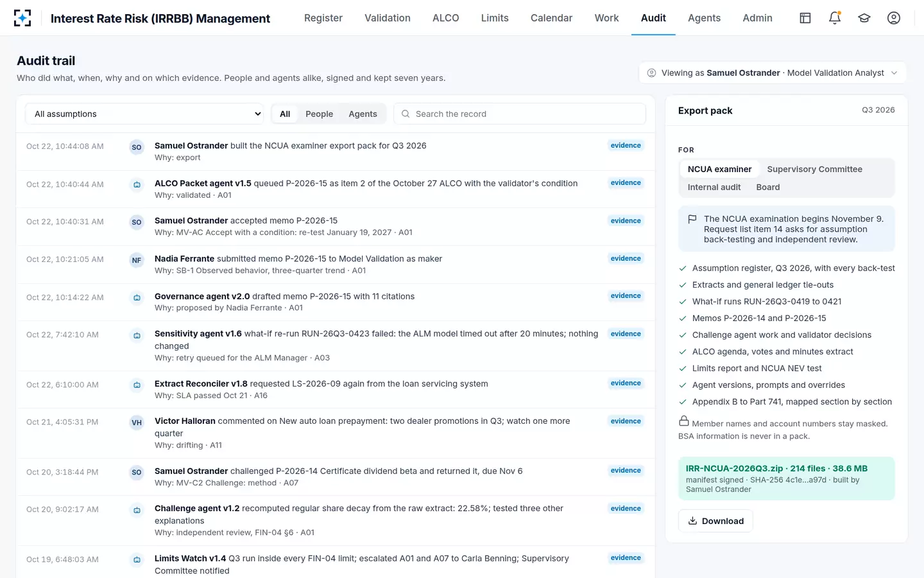
Task: Click the graduation cap learning icon
Action: tap(864, 18)
